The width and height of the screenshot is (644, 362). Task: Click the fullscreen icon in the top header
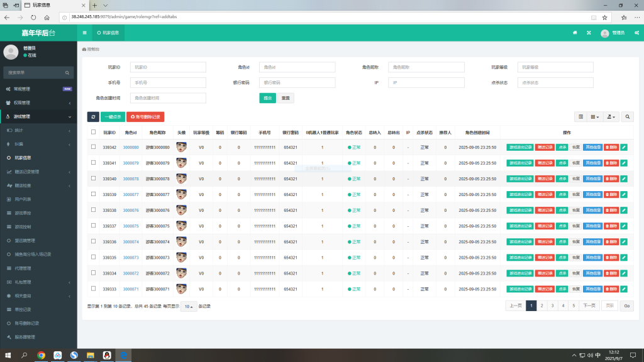coord(589,33)
